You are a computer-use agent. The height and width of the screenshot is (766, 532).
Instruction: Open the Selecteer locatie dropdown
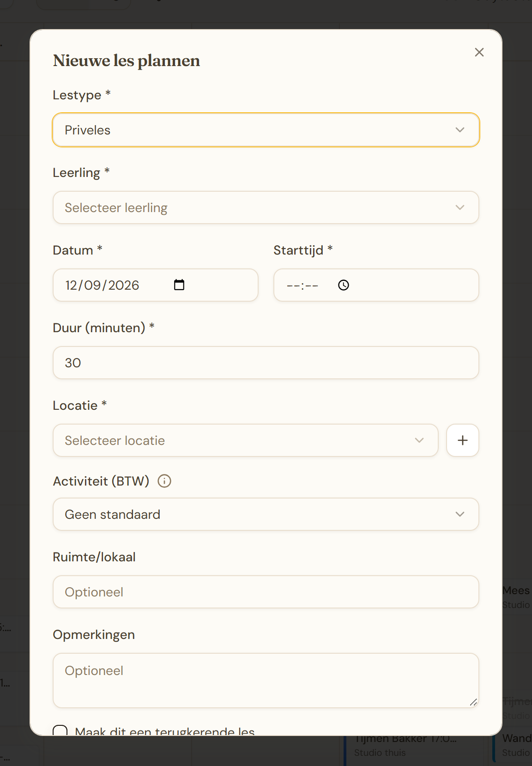click(246, 440)
